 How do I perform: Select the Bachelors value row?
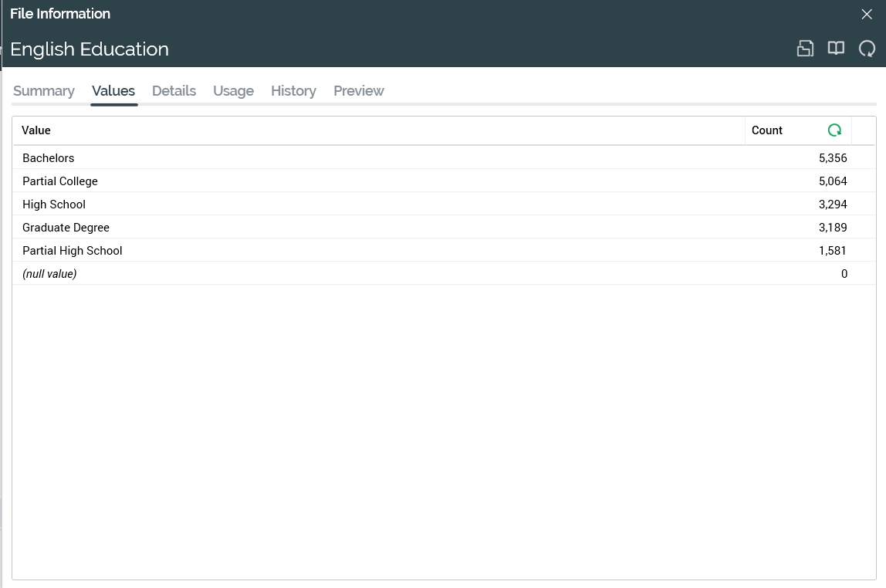tap(49, 158)
